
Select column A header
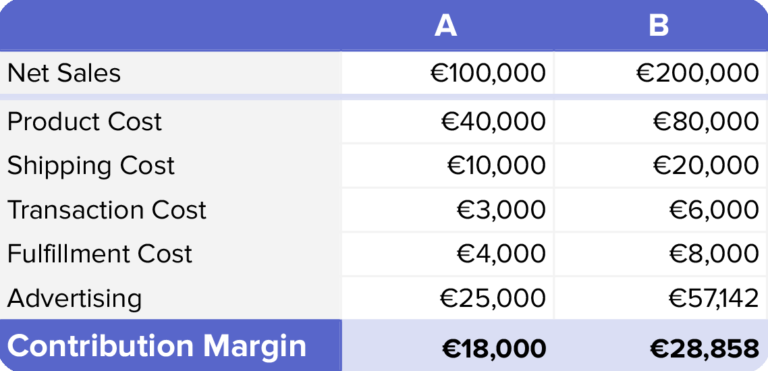pos(446,26)
